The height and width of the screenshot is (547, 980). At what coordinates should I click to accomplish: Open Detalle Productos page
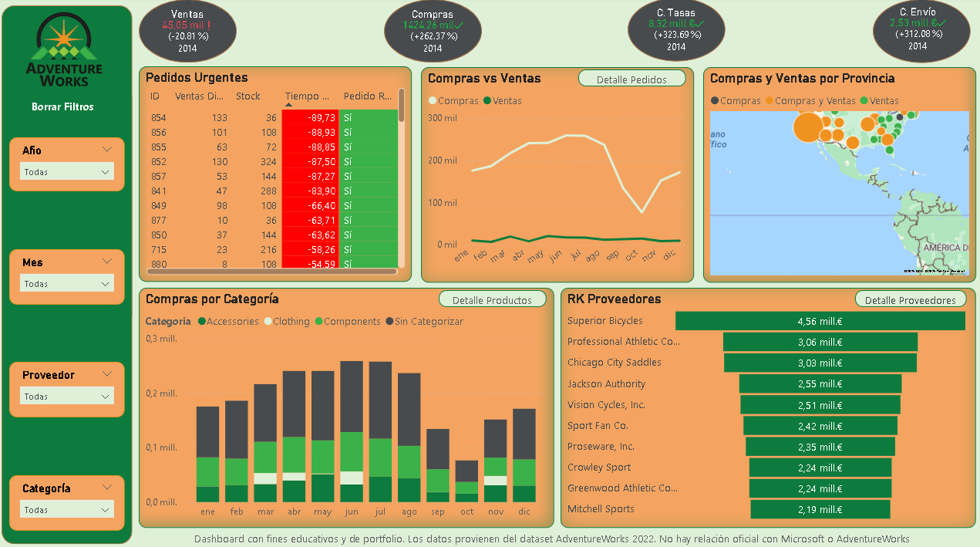click(492, 300)
